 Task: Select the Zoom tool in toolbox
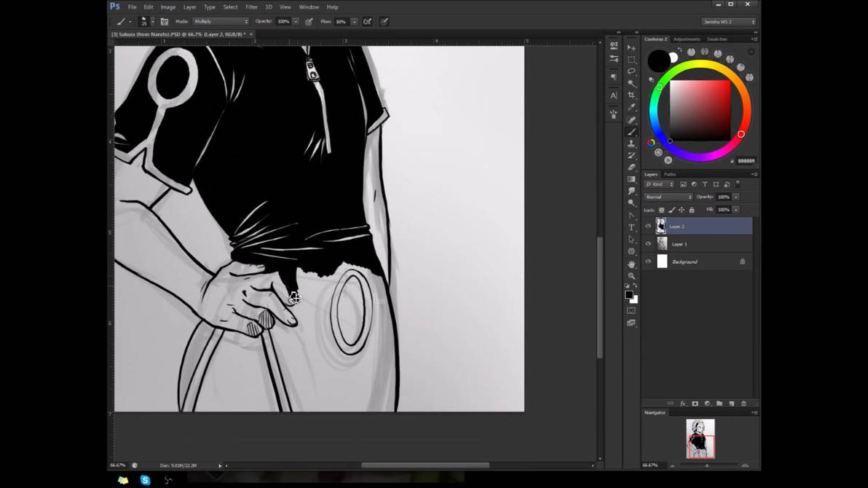(631, 276)
